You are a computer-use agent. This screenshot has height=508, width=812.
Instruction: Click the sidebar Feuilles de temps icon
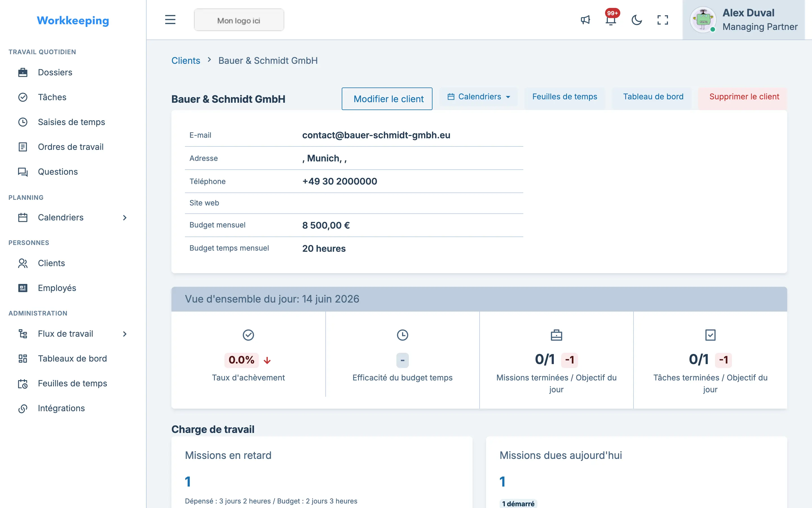pos(23,384)
